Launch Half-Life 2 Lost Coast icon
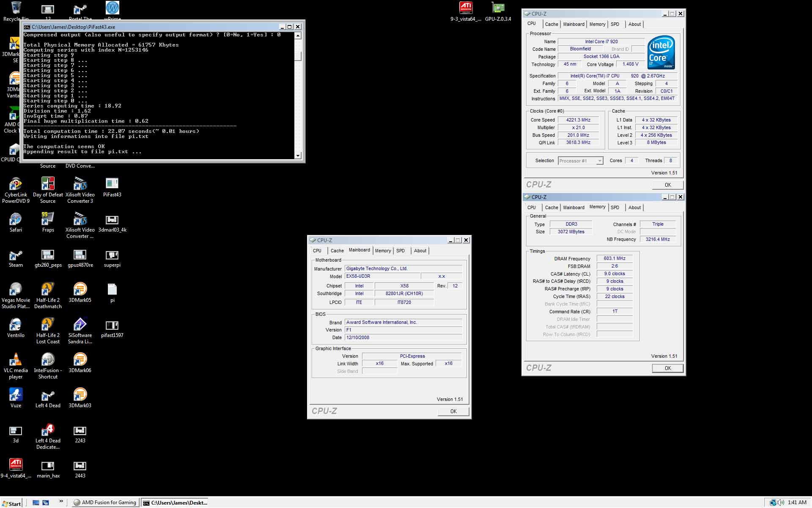The image size is (812, 508). pos(48,324)
